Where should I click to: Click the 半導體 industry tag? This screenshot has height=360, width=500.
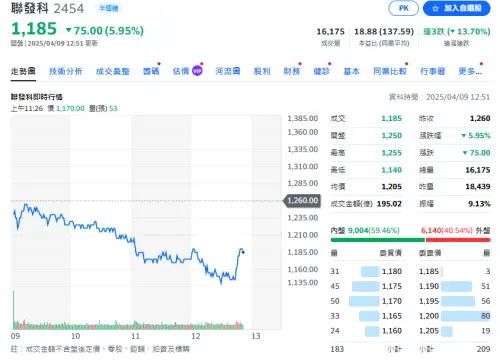[109, 8]
